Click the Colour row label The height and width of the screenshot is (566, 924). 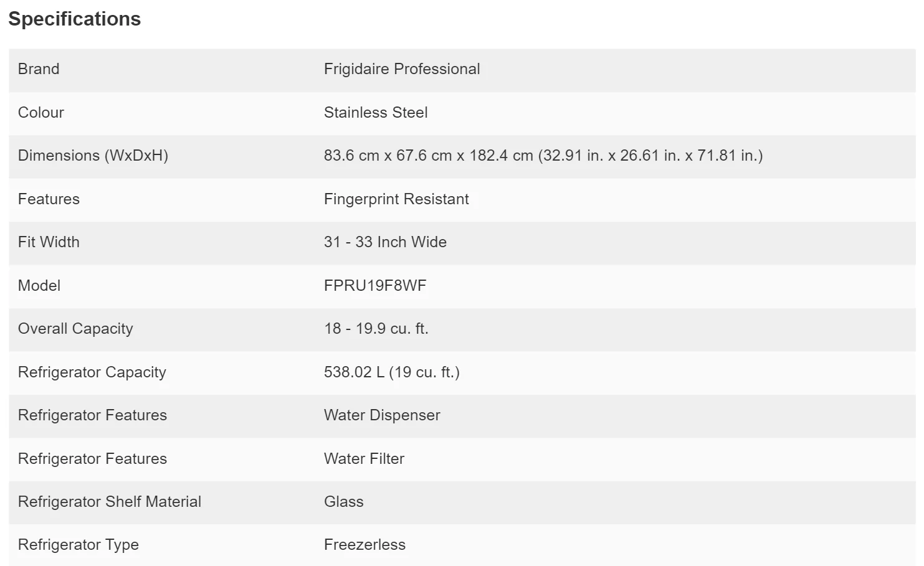[x=41, y=113]
